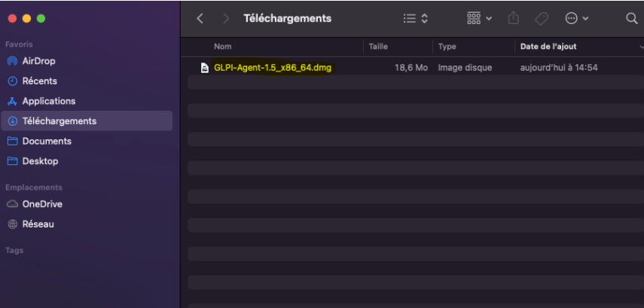Click the Favoris section heading
644x308 pixels.
(x=19, y=44)
